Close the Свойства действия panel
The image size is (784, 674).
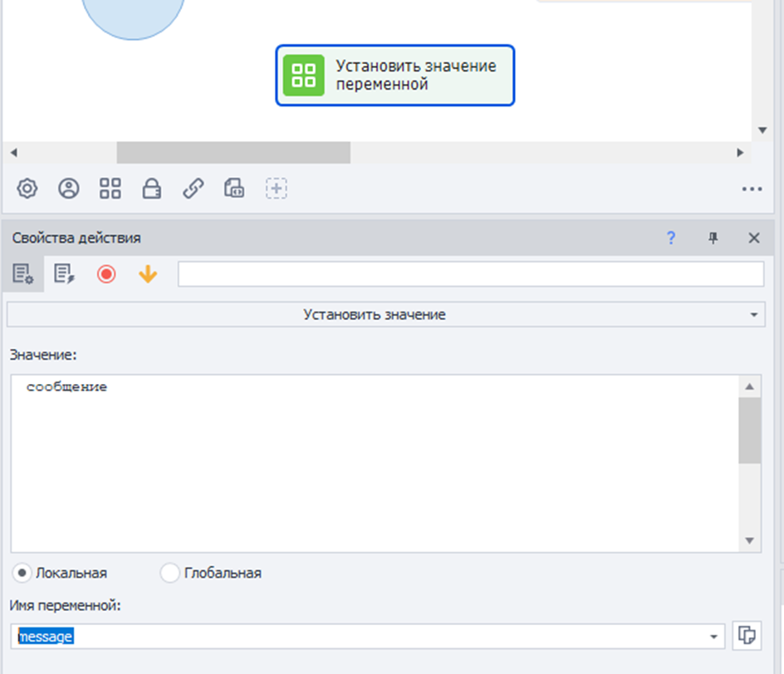click(x=754, y=239)
